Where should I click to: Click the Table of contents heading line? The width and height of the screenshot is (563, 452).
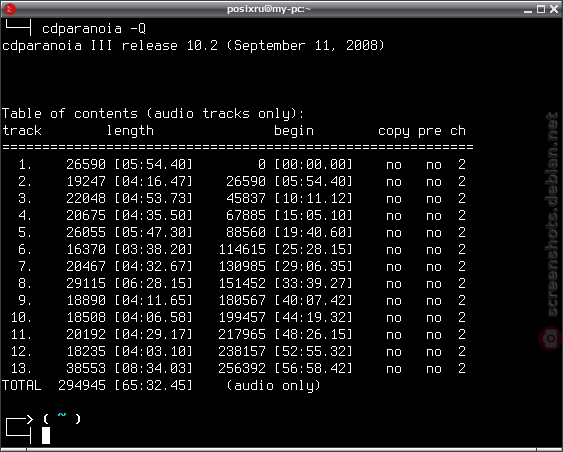pyautogui.click(x=153, y=114)
